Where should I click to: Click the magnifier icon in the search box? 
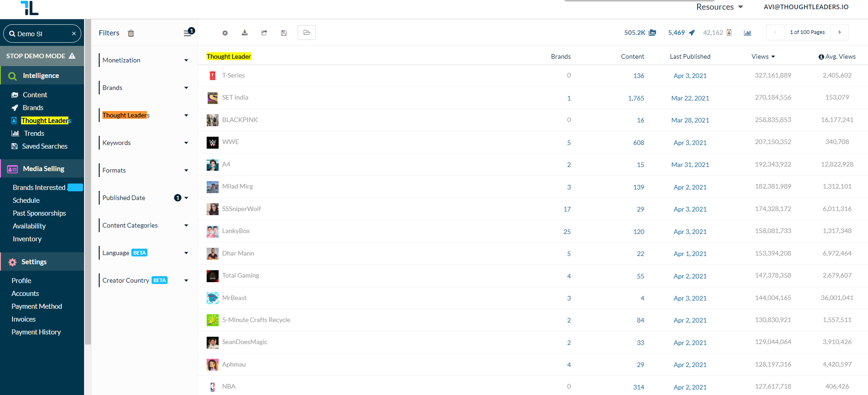click(x=12, y=34)
